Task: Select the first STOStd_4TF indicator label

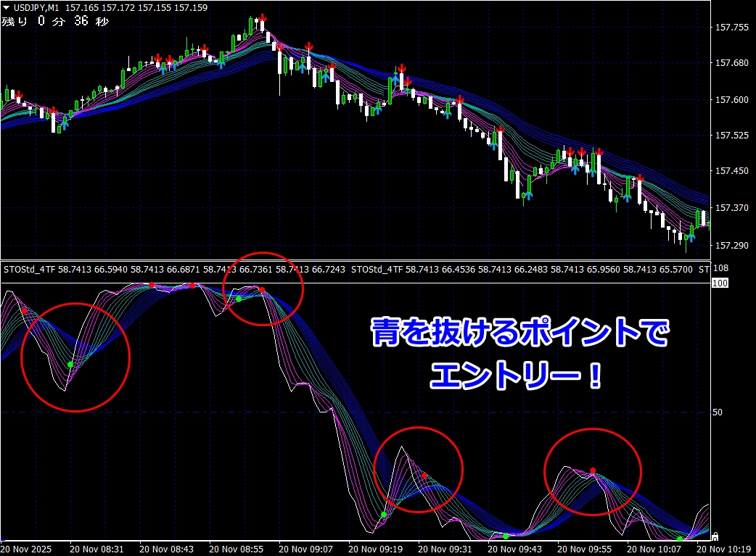Action: pos(30,270)
